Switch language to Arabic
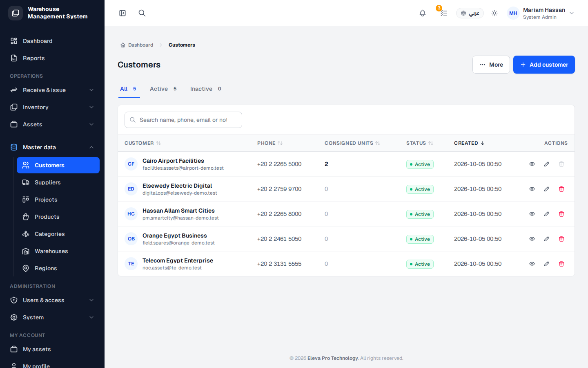 point(470,13)
